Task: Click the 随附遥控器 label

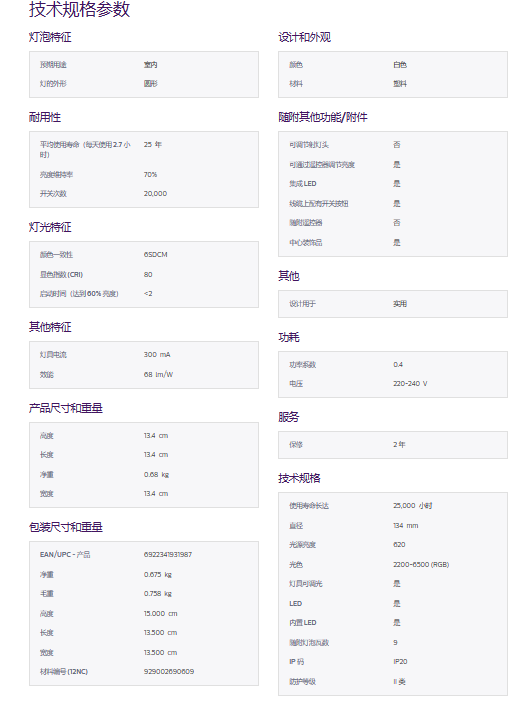Action: [x=306, y=223]
